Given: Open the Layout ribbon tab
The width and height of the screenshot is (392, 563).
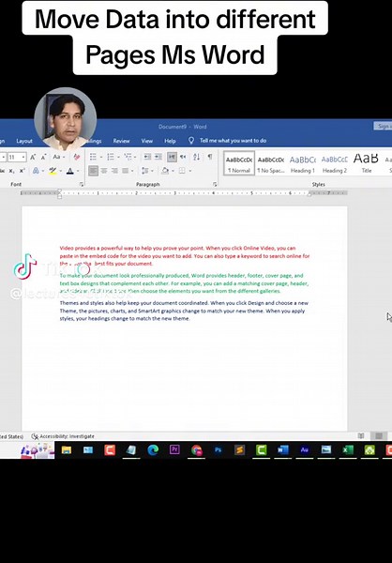Looking at the screenshot, I should point(24,141).
